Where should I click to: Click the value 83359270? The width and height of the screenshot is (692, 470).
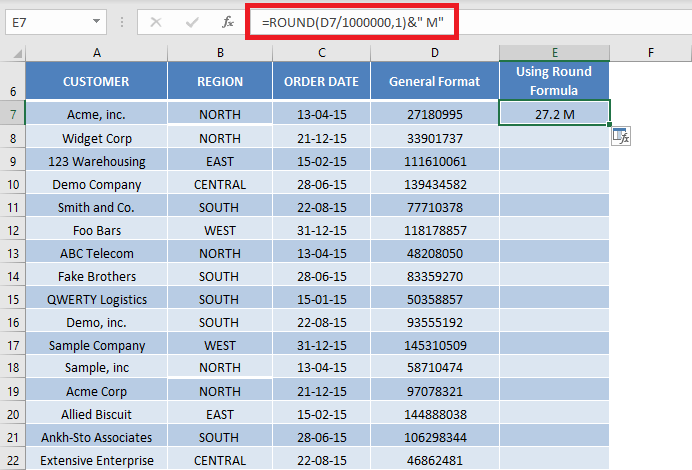[435, 276]
